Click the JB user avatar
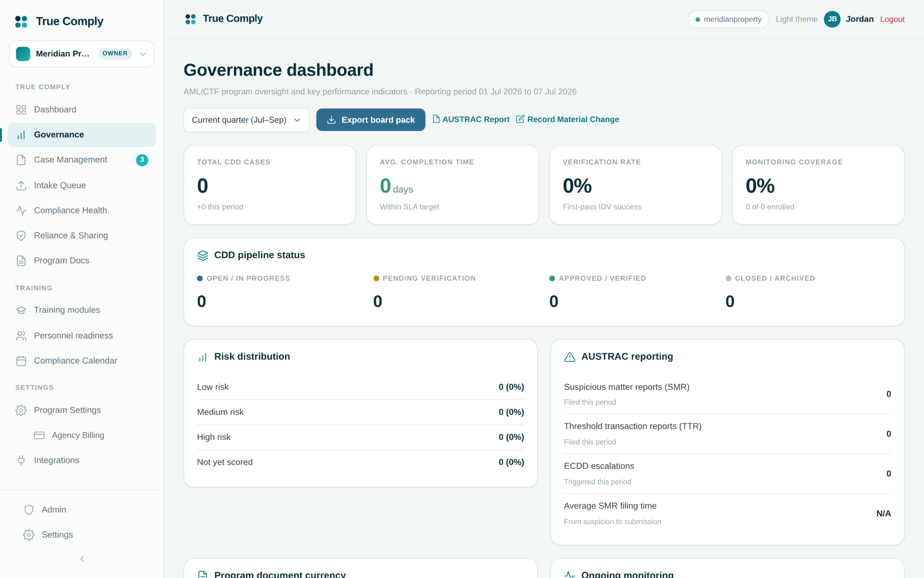 [x=832, y=19]
